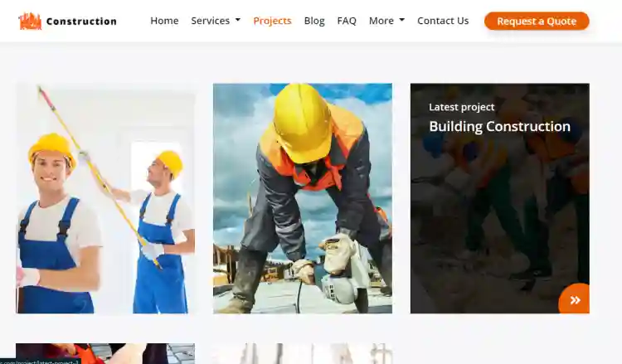
Task: Click the orange Construction logo icon
Action: coord(30,21)
